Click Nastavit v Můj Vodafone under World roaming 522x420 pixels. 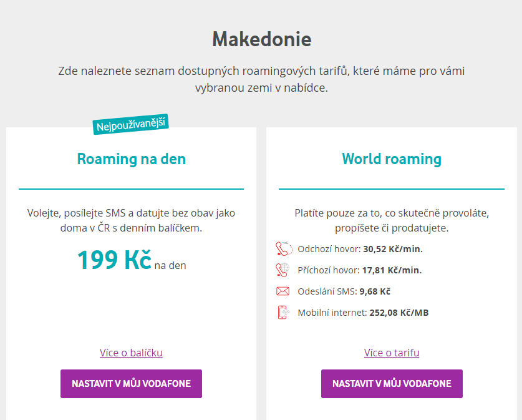tap(392, 384)
